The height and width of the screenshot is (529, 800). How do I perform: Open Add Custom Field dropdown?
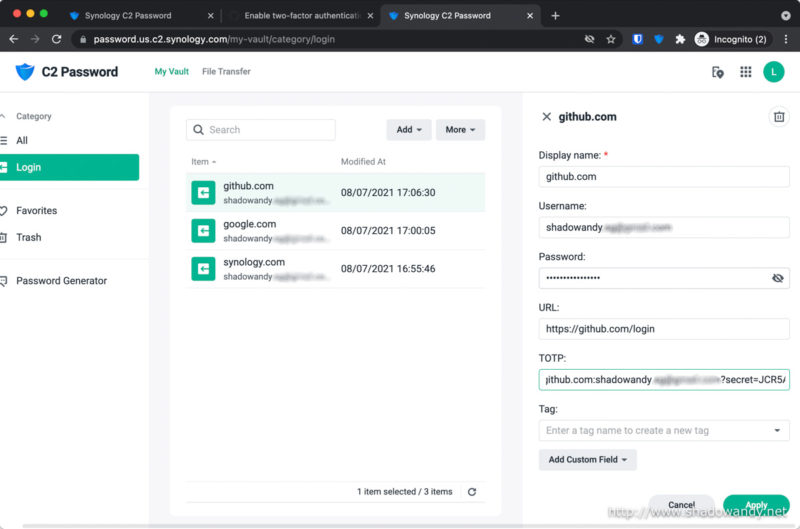click(587, 460)
